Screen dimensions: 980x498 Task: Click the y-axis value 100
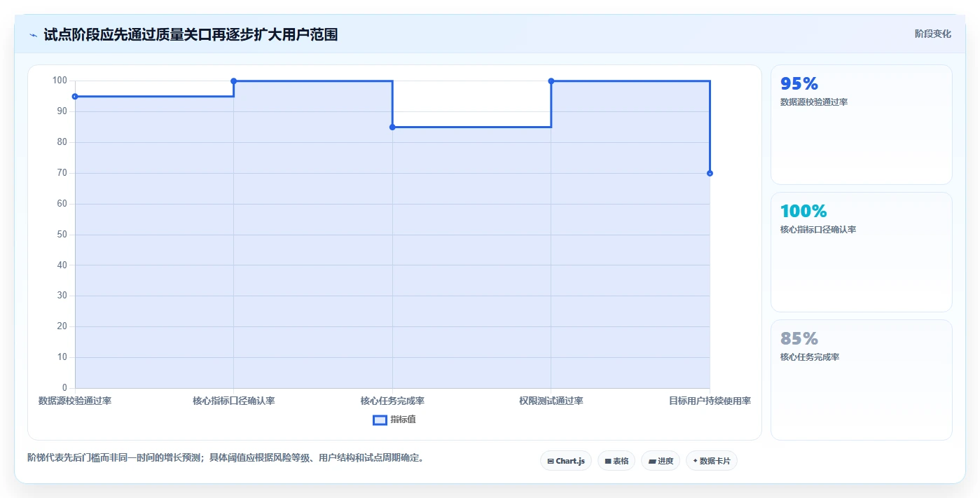tap(60, 81)
